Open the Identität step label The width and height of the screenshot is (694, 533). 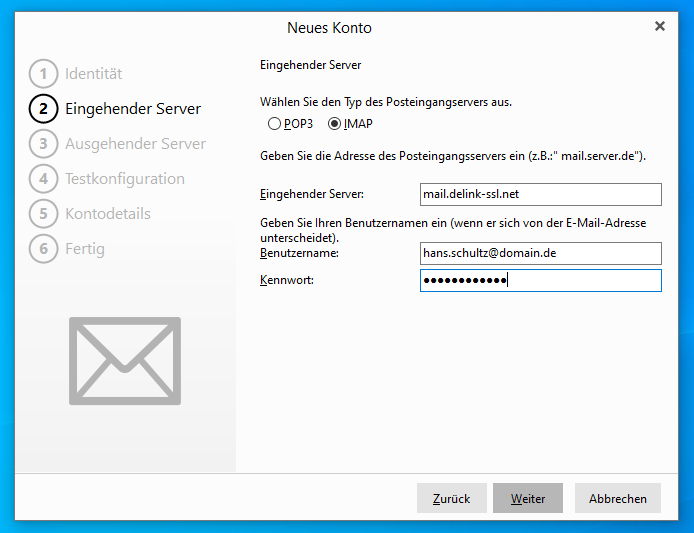click(94, 74)
